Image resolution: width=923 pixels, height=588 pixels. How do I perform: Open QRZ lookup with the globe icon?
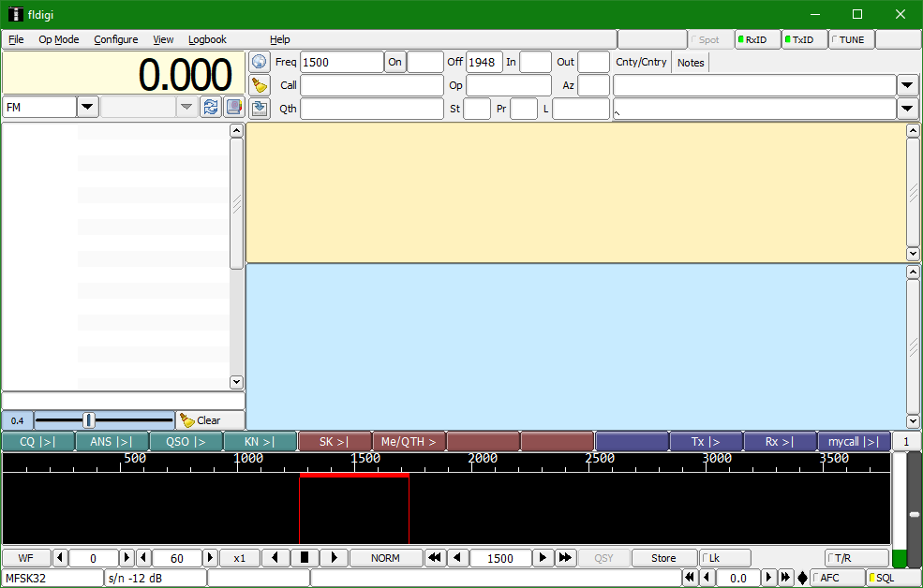pos(261,61)
